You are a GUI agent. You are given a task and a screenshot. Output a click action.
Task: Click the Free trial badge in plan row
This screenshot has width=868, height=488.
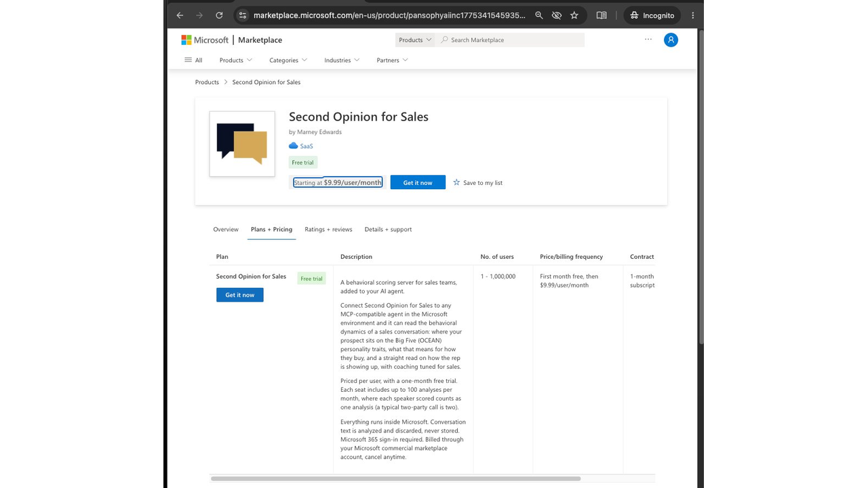(312, 279)
